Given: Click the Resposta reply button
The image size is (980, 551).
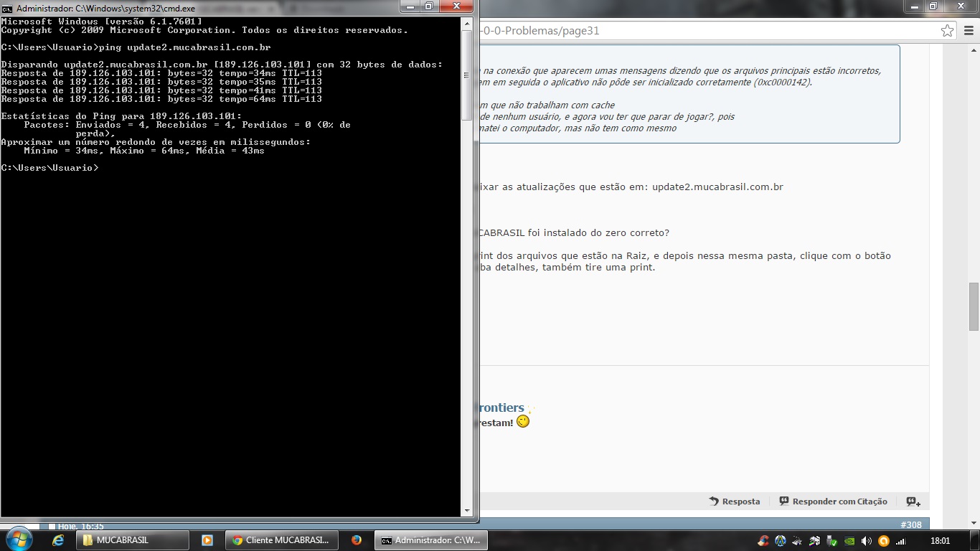Looking at the screenshot, I should (x=735, y=501).
